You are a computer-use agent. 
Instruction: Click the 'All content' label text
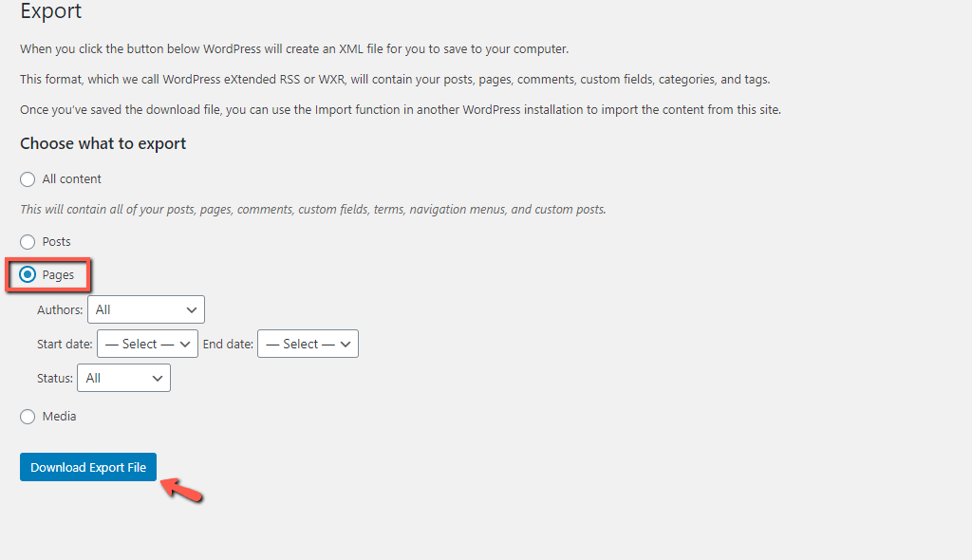tap(71, 179)
